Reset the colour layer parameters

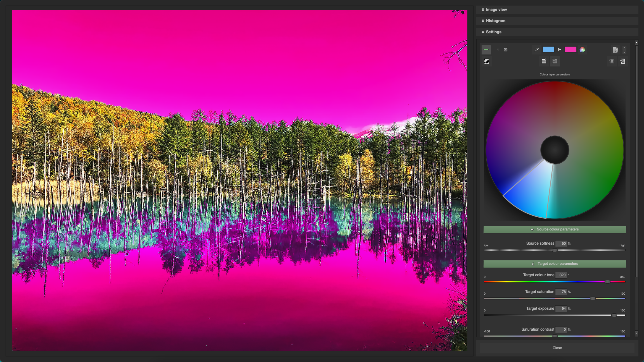pyautogui.click(x=544, y=61)
